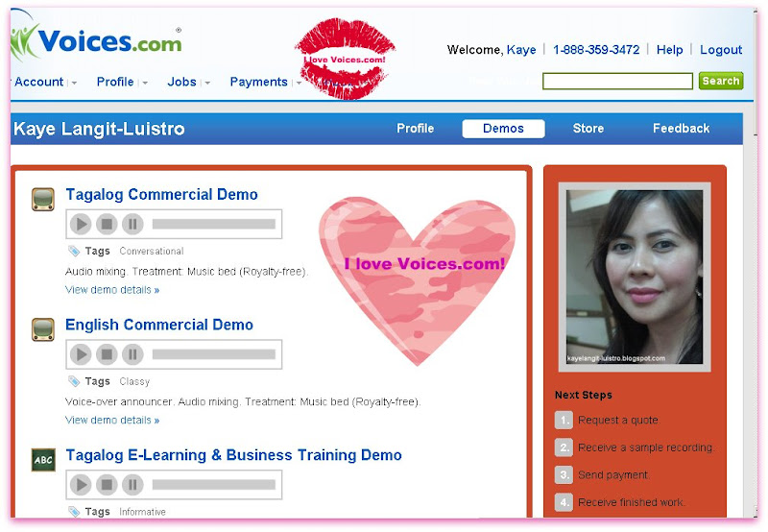This screenshot has height=532, width=768.
Task: Open English Commercial Demo title link
Action: 159,325
